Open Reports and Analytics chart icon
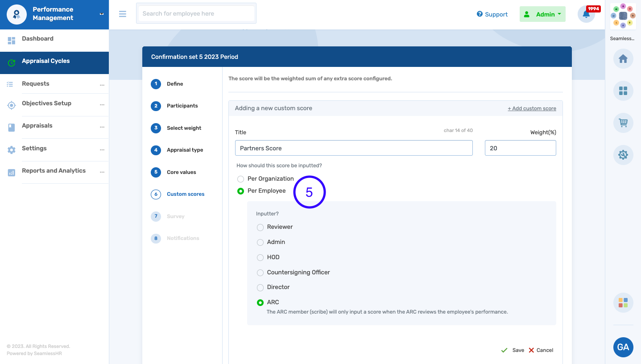The width and height of the screenshot is (641, 364). coord(11,172)
